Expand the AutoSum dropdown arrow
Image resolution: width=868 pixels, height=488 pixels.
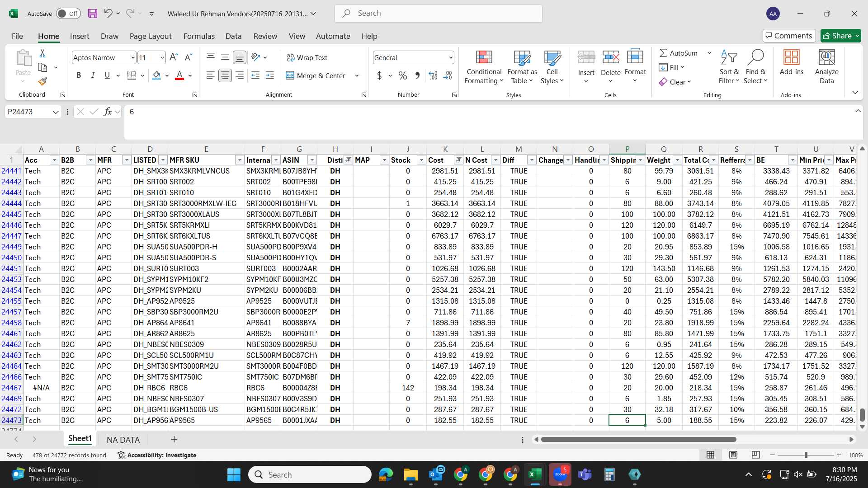(709, 53)
